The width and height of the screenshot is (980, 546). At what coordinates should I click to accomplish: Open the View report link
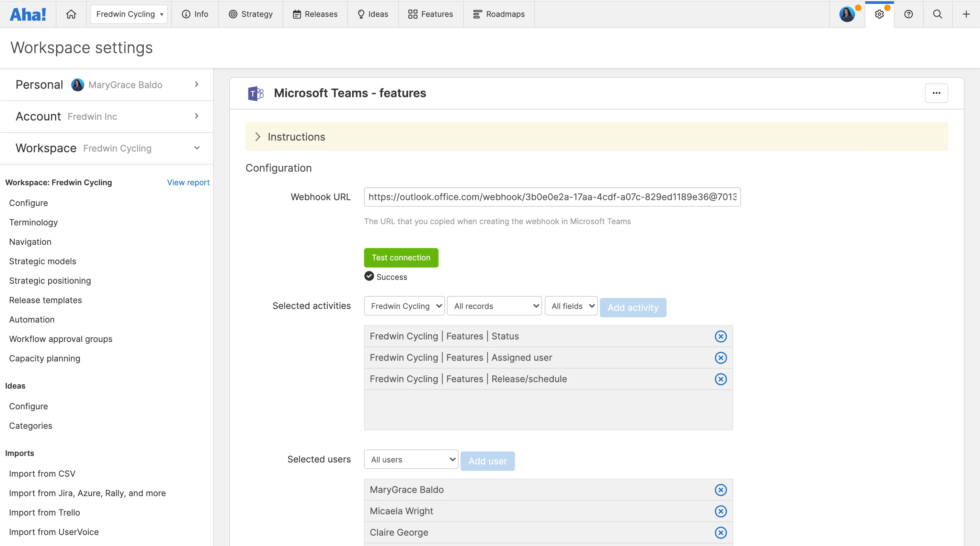tap(188, 182)
